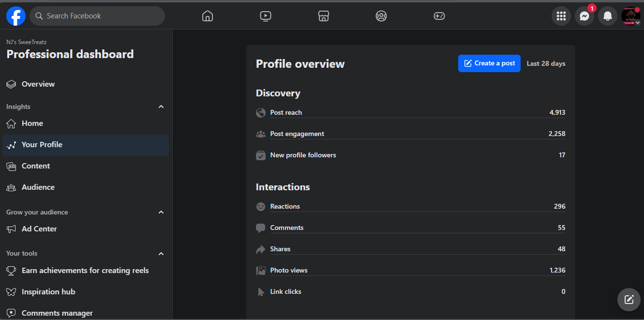The height and width of the screenshot is (320, 644).
Task: Open the Notifications bell icon
Action: (x=608, y=16)
